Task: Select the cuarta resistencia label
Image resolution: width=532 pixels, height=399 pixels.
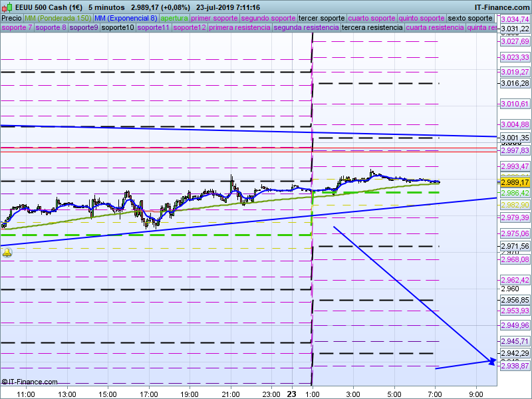Action: pos(435,28)
